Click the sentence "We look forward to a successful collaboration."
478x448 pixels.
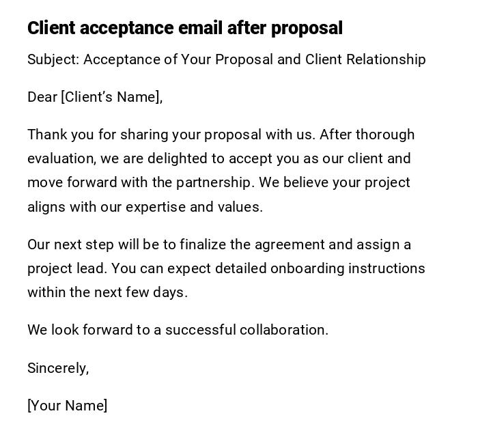click(178, 330)
